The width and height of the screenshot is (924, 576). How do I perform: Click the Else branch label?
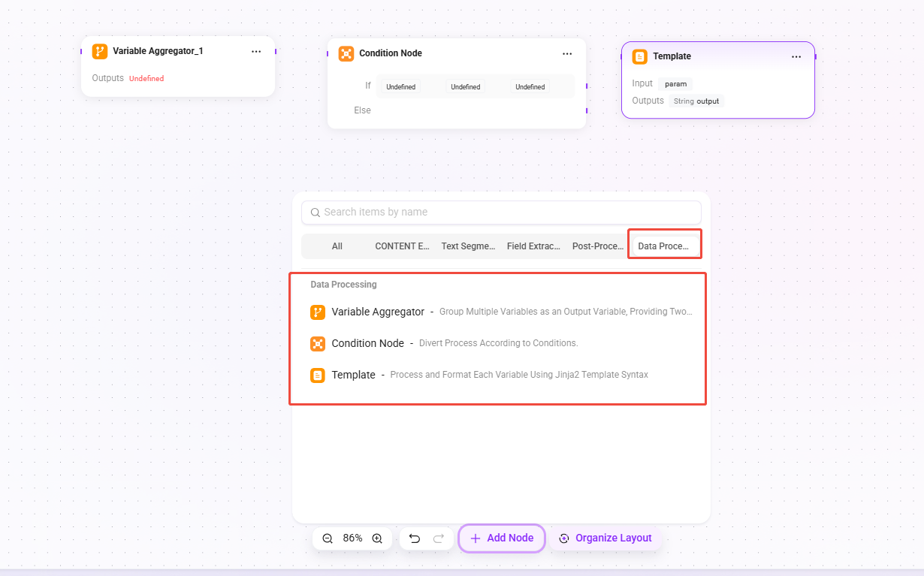[362, 110]
